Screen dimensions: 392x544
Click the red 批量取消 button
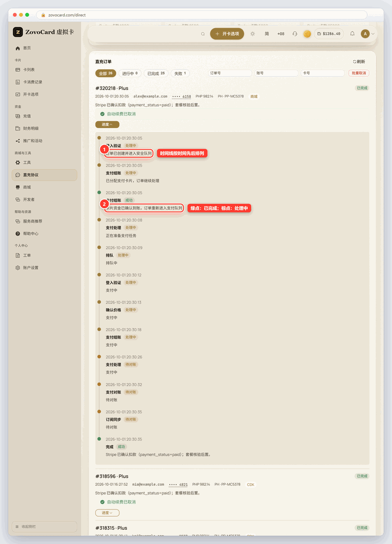pyautogui.click(x=359, y=73)
